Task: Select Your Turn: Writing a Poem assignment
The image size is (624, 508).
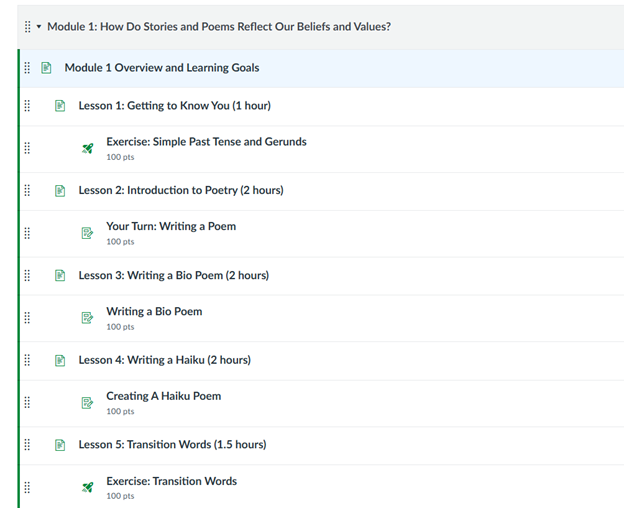Action: tap(171, 226)
